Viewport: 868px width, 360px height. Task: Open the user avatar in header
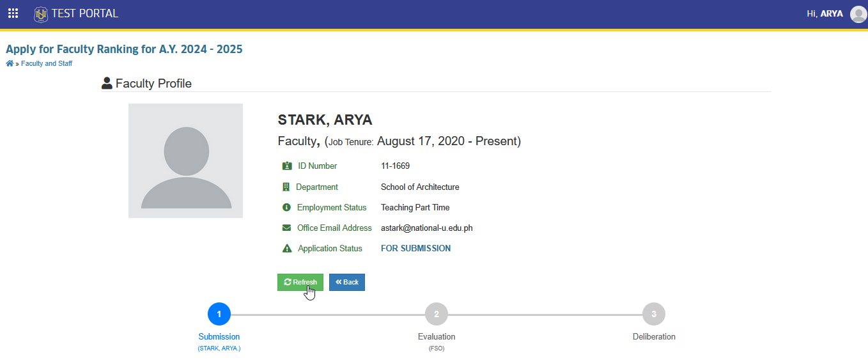point(858,13)
